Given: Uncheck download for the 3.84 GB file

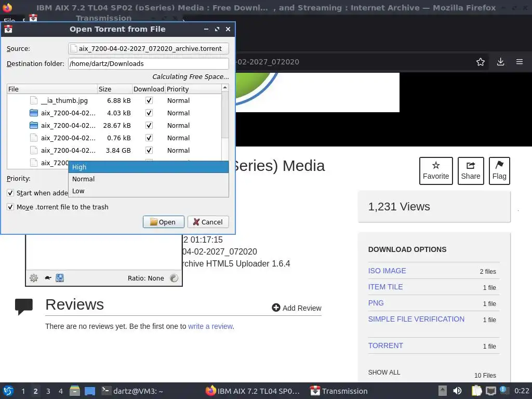Looking at the screenshot, I should (149, 150).
